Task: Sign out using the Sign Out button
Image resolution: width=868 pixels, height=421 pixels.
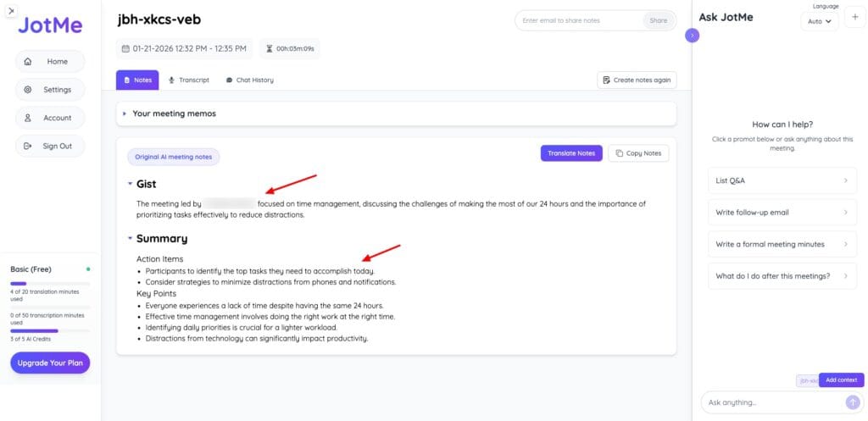Action: click(50, 146)
